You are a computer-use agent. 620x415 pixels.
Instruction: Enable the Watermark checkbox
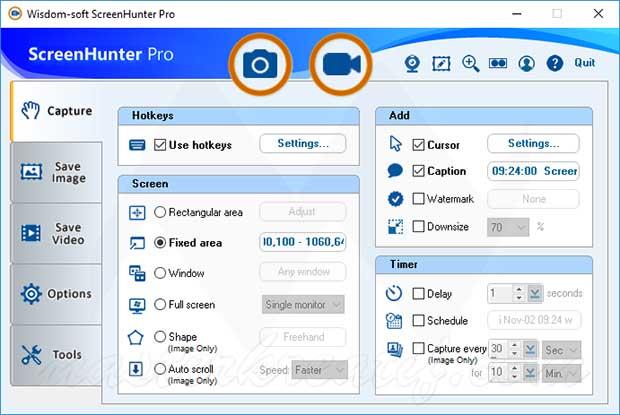click(418, 198)
